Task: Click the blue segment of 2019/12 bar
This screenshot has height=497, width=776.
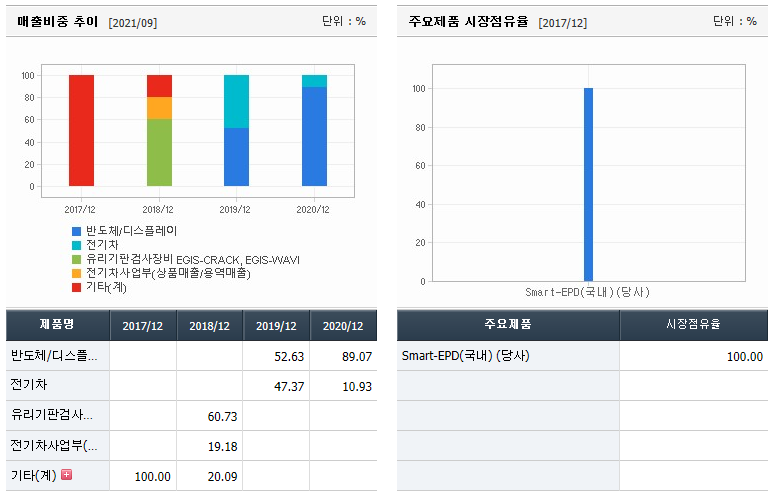Action: pos(237,157)
